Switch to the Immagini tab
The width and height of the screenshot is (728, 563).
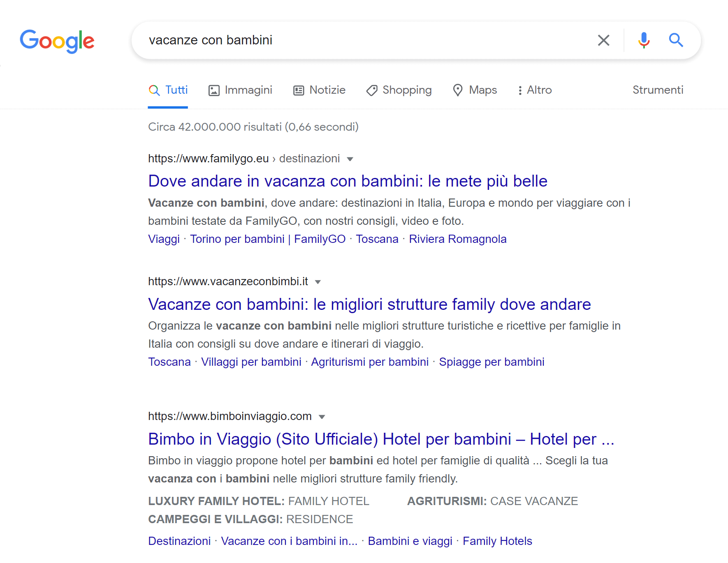pos(240,90)
